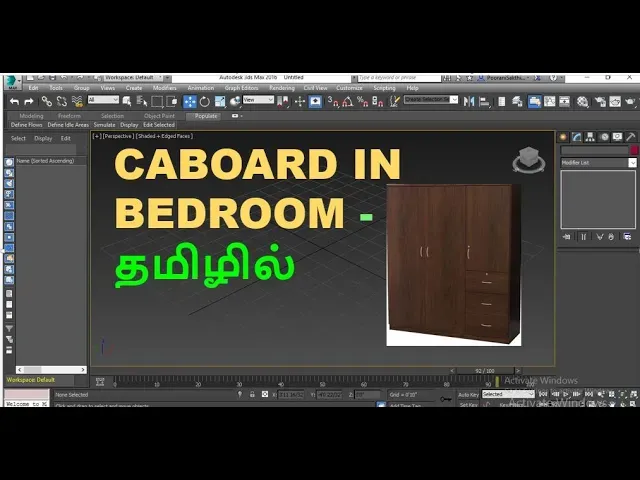Open the Create Selection Set dropdown
Viewport: 640px width, 480px height.
pyautogui.click(x=430, y=100)
